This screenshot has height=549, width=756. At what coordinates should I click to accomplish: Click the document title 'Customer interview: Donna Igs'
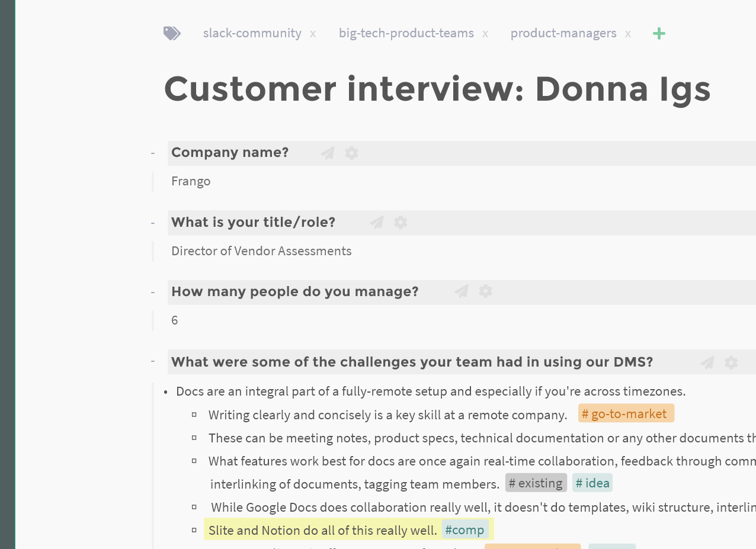tap(437, 89)
